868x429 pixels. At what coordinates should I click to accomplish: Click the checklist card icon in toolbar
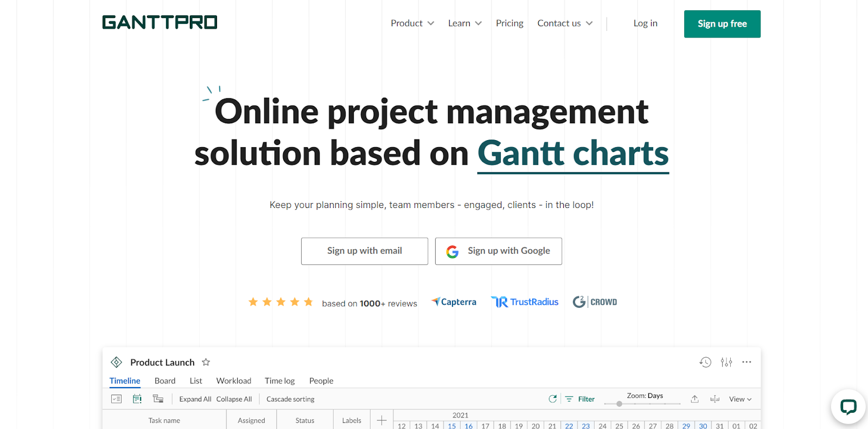117,399
